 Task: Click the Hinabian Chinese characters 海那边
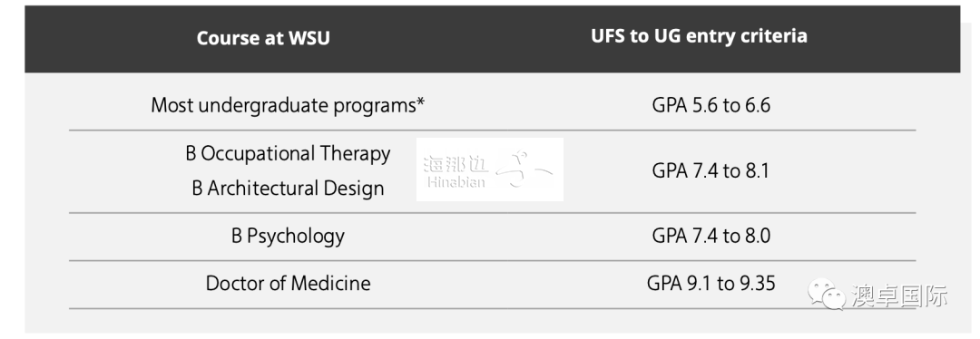(x=456, y=164)
